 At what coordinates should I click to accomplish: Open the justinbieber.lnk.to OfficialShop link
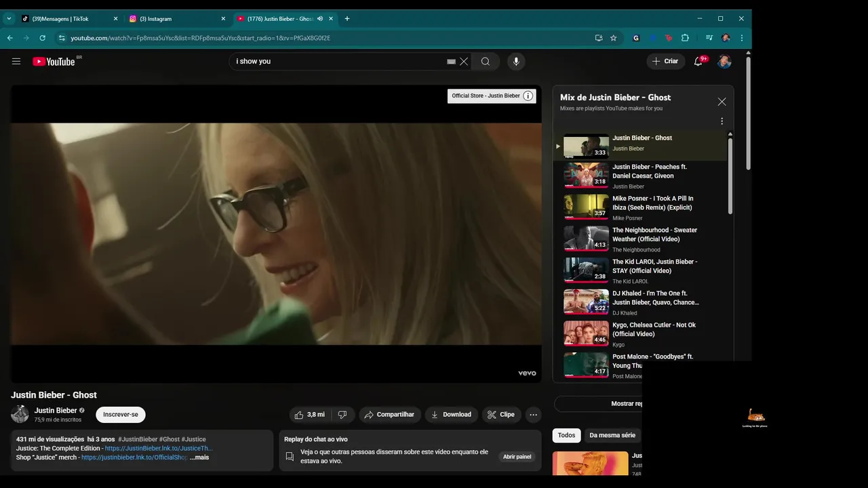coord(134,457)
